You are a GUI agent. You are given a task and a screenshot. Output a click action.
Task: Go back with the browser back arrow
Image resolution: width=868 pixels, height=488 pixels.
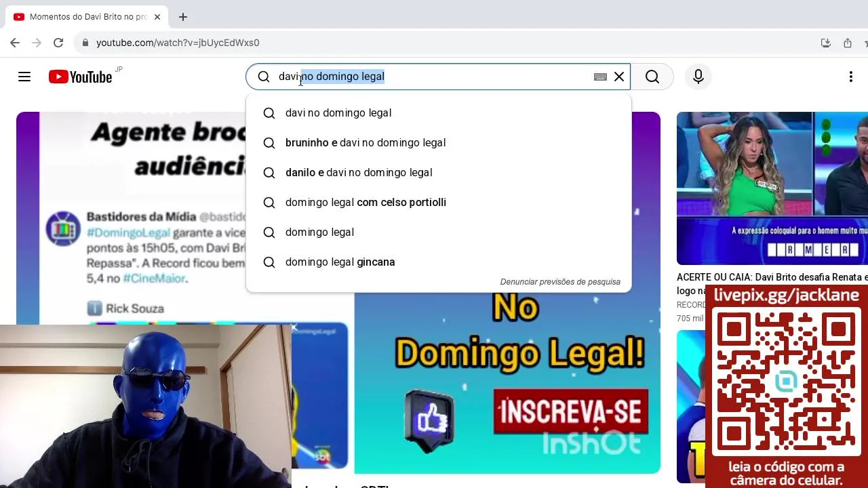coord(15,43)
